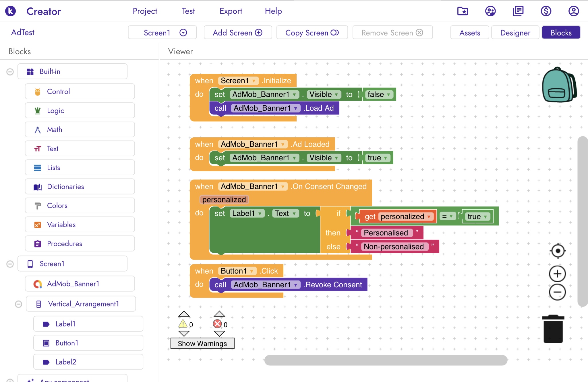This screenshot has height=382, width=588.
Task: Click the Show Warnings button
Action: (202, 343)
